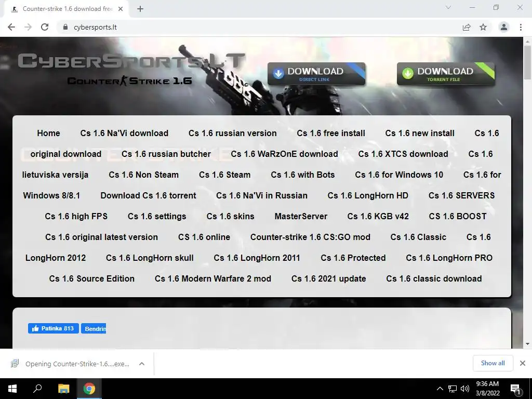
Task: Click the Facebook Patinka 813 like button
Action: pyautogui.click(x=54, y=328)
